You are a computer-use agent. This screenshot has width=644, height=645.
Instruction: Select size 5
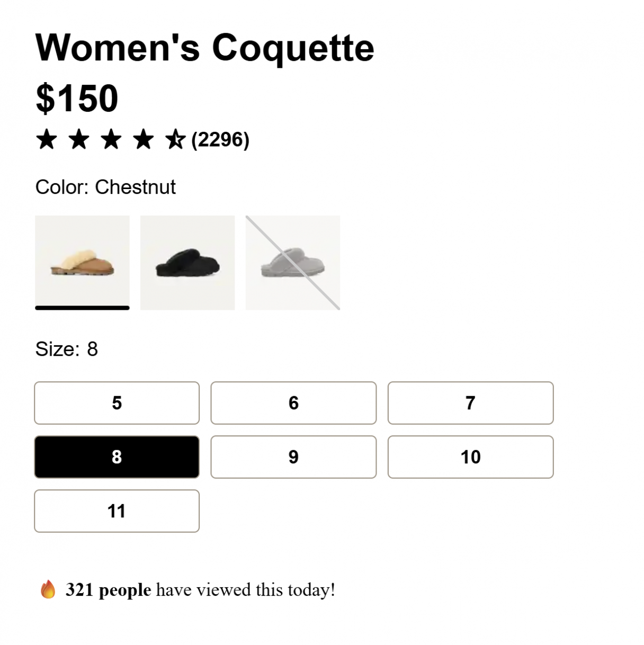117,404
